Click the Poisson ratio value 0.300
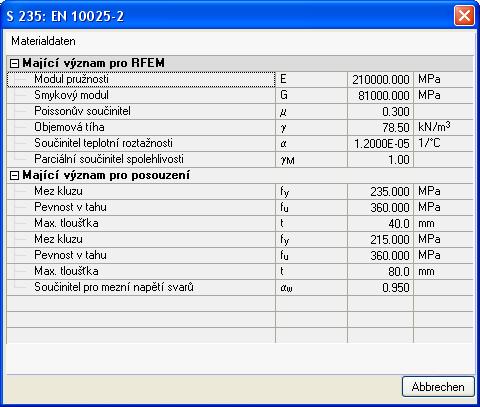The width and height of the screenshot is (480, 407). tap(380, 112)
